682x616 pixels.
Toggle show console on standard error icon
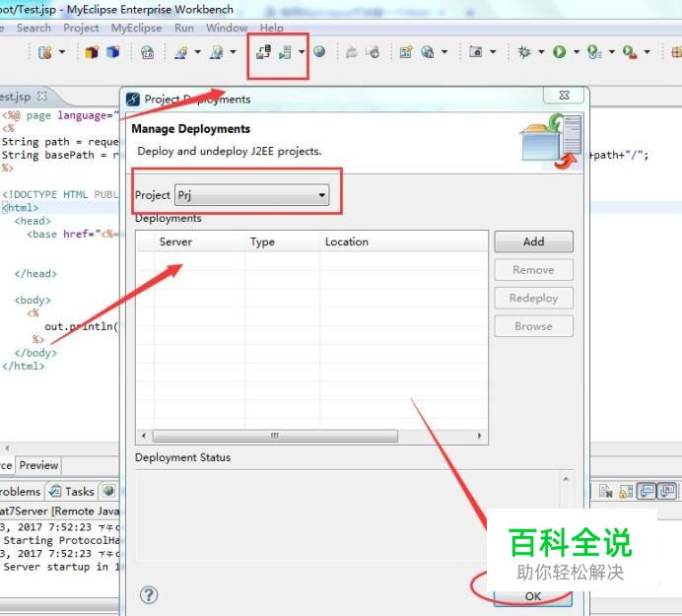(x=667, y=491)
